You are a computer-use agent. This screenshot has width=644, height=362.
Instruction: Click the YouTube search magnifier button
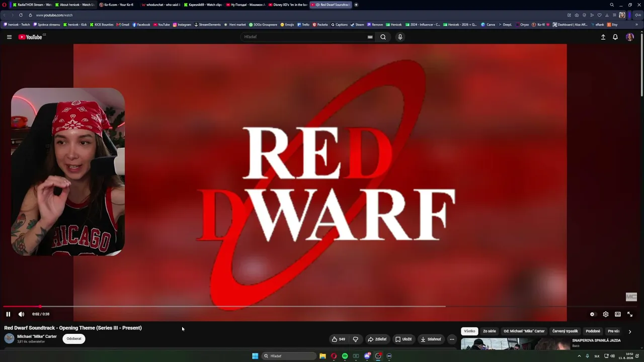point(383,37)
